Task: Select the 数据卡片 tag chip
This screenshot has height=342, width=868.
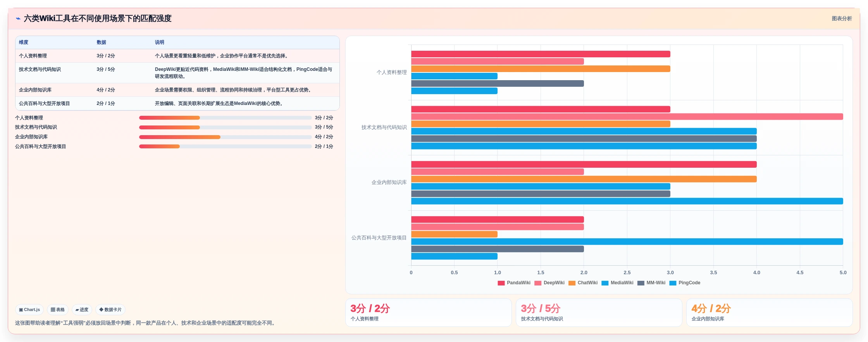Action: [x=110, y=310]
